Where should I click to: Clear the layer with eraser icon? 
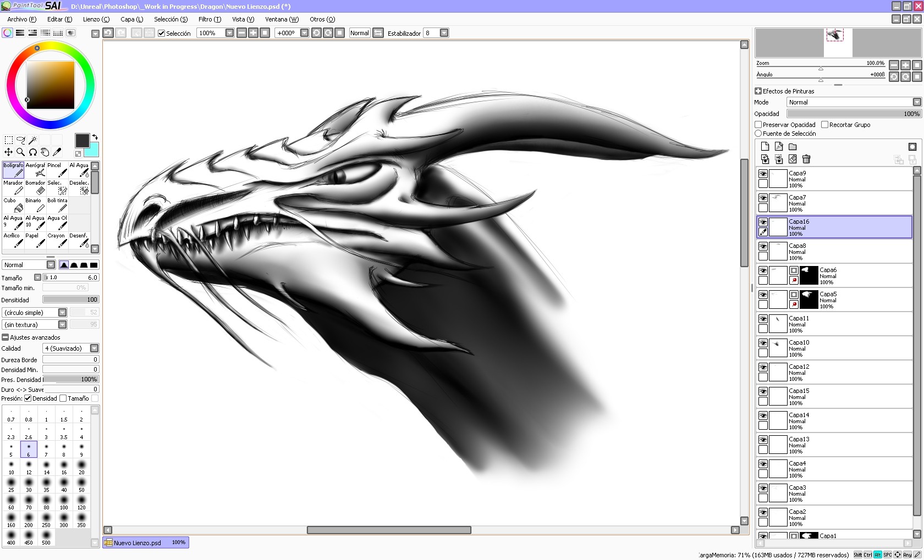793,159
